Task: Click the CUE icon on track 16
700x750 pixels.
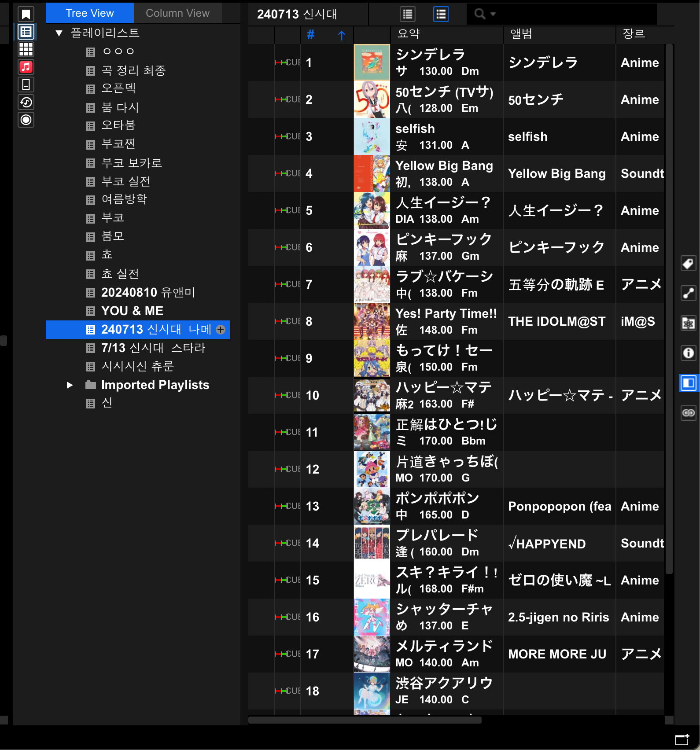Action: point(287,617)
